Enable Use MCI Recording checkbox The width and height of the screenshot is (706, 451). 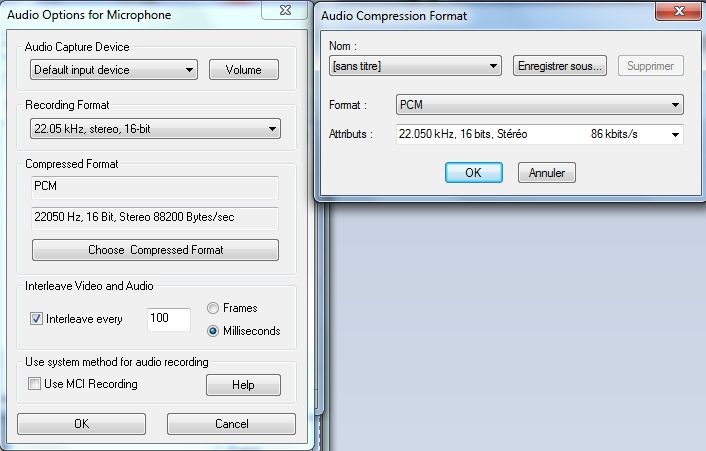coord(35,384)
